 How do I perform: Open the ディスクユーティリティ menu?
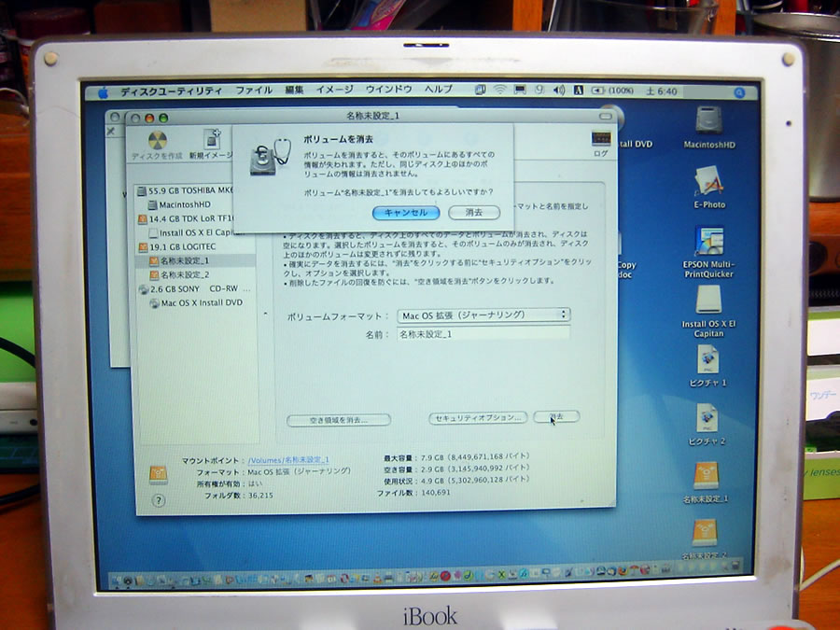coord(171,91)
